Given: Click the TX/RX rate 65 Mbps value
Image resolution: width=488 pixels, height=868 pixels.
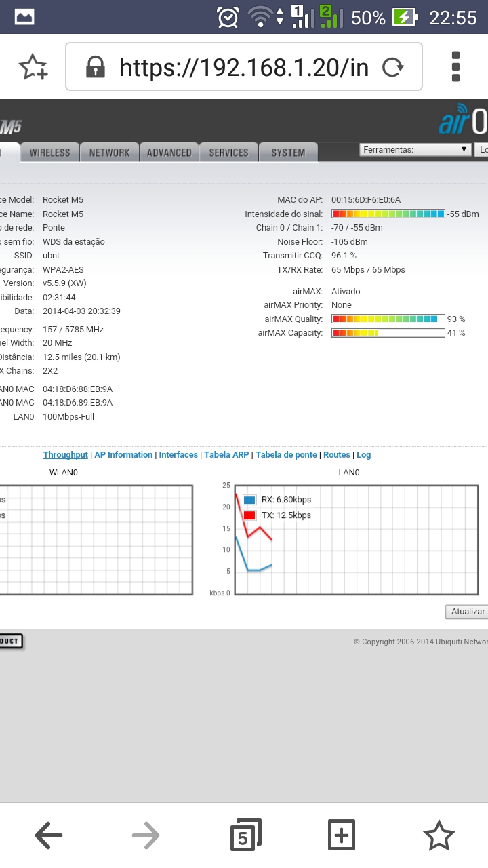Looking at the screenshot, I should [x=368, y=270].
